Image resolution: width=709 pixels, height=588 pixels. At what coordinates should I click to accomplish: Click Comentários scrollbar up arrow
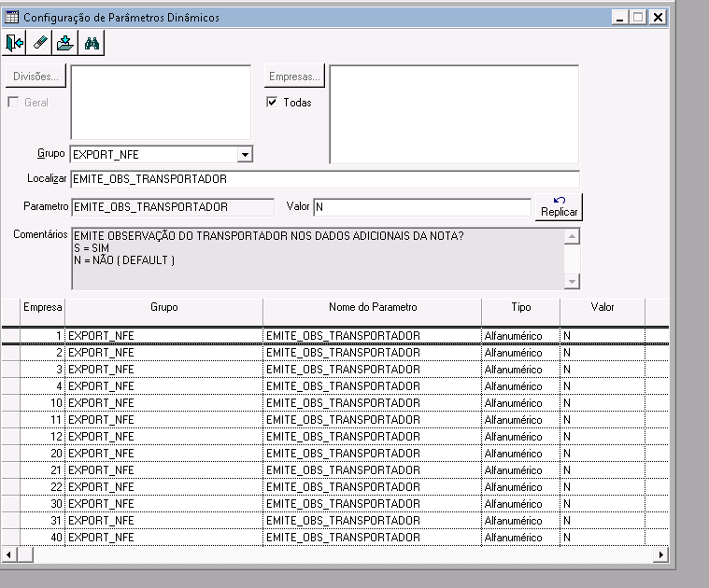pos(572,236)
